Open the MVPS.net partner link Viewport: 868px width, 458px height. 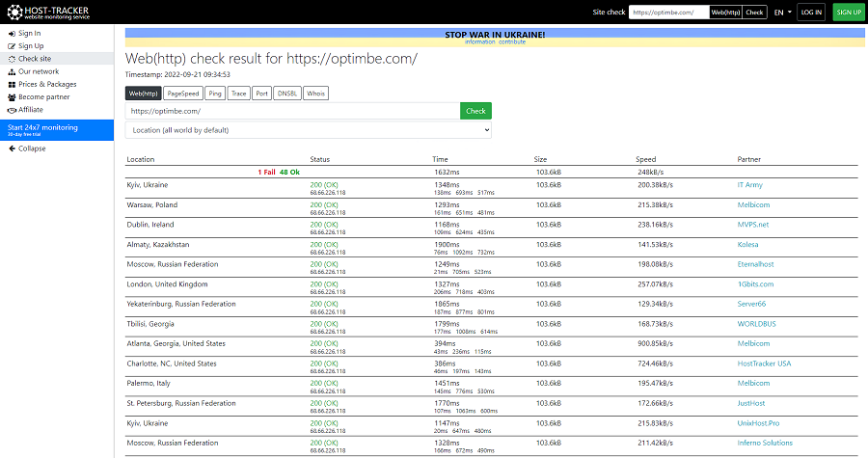tap(753, 225)
